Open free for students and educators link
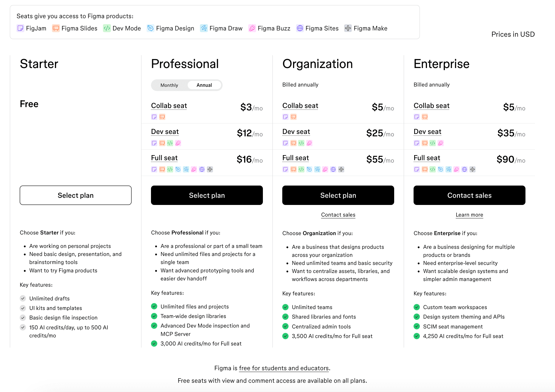 pyautogui.click(x=284, y=368)
